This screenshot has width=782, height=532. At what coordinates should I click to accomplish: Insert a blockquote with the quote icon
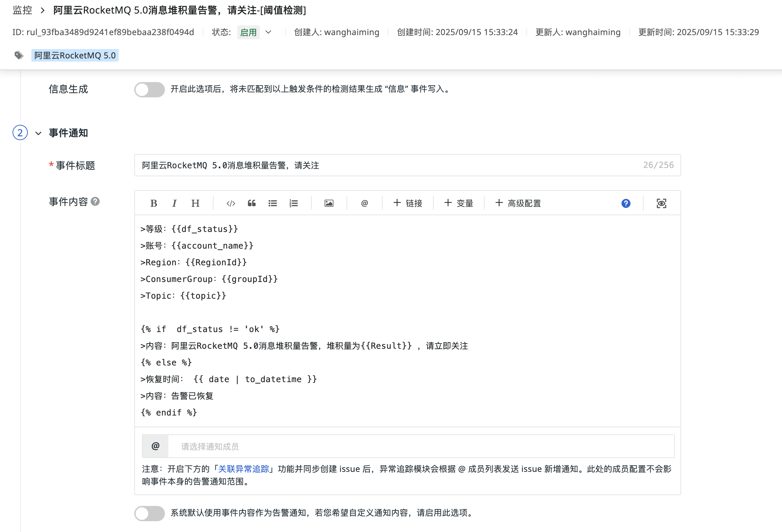pyautogui.click(x=252, y=203)
